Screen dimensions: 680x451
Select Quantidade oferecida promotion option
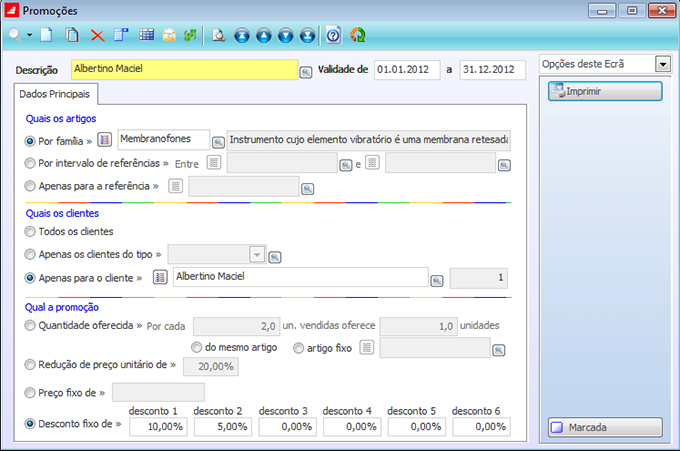click(x=30, y=325)
